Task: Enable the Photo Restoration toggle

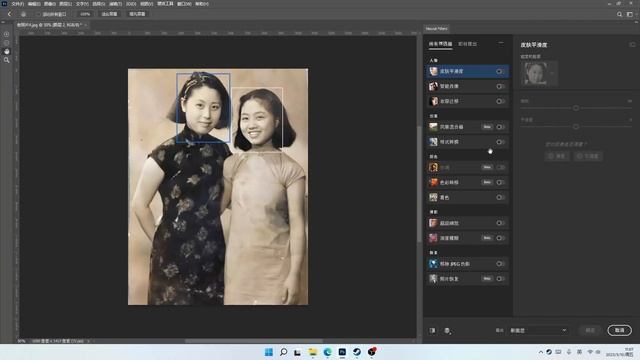Action: [500, 279]
